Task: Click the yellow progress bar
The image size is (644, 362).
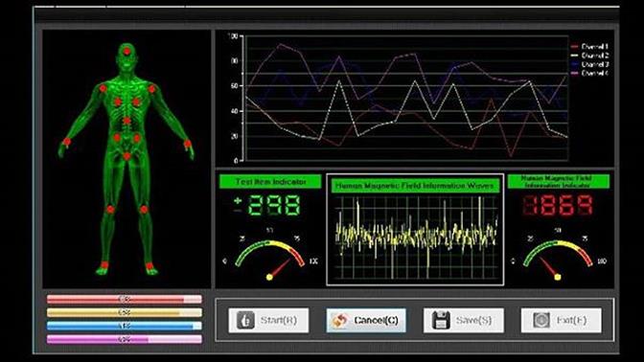Action: tap(124, 312)
